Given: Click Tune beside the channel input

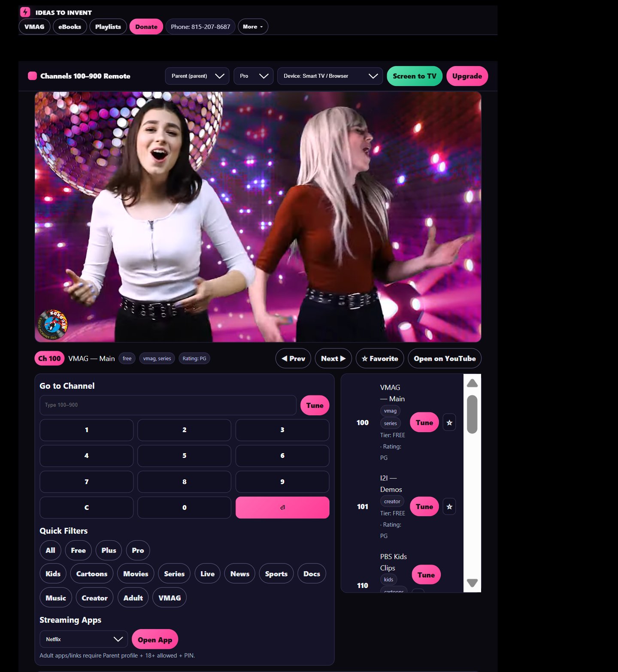Looking at the screenshot, I should 315,405.
